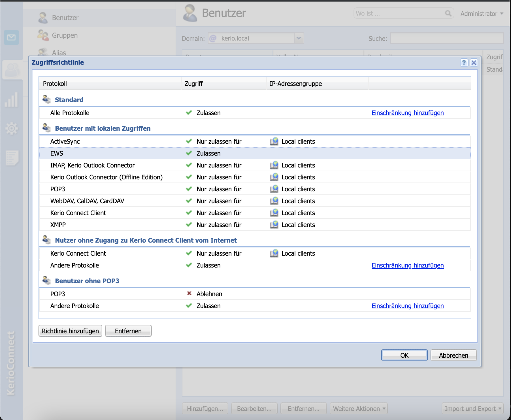Click red X icon in POP3 Ablehnen row
This screenshot has width=511, height=420.
pos(189,294)
